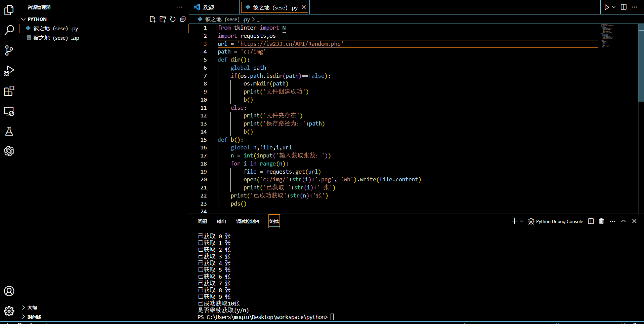
Task: Click terminal line 已成功获取10张
Action: pyautogui.click(x=219, y=303)
